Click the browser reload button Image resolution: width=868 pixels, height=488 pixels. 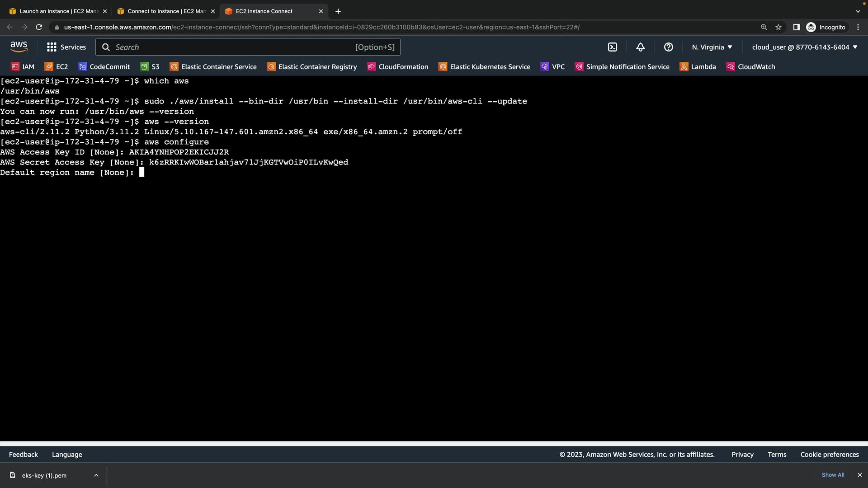pyautogui.click(x=39, y=27)
